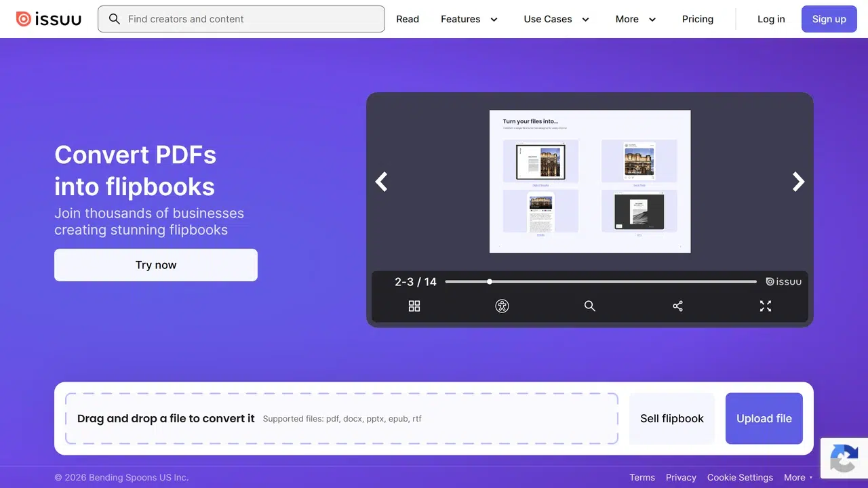The image size is (868, 488).
Task: Click the '2-3 / 14' page indicator
Action: [416, 282]
